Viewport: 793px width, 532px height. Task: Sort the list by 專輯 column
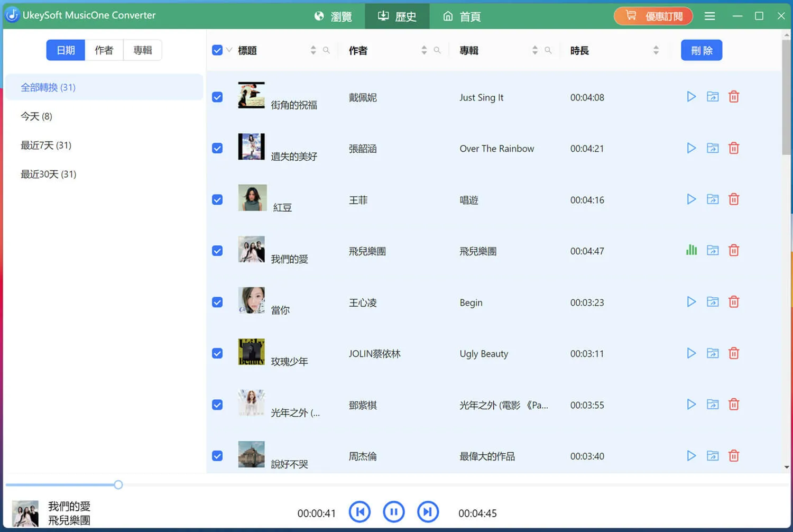coord(535,50)
